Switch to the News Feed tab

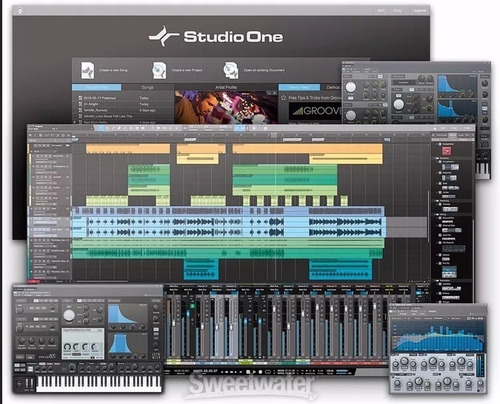tap(299, 87)
